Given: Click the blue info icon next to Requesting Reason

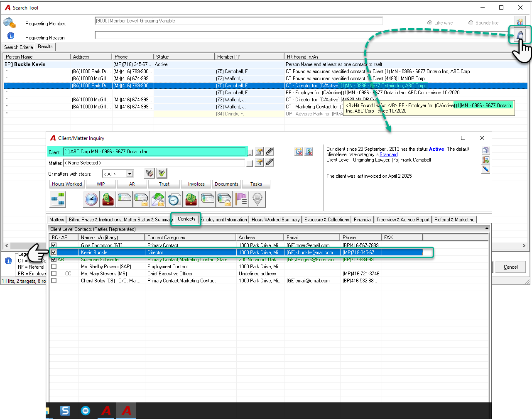Looking at the screenshot, I should point(11,36).
